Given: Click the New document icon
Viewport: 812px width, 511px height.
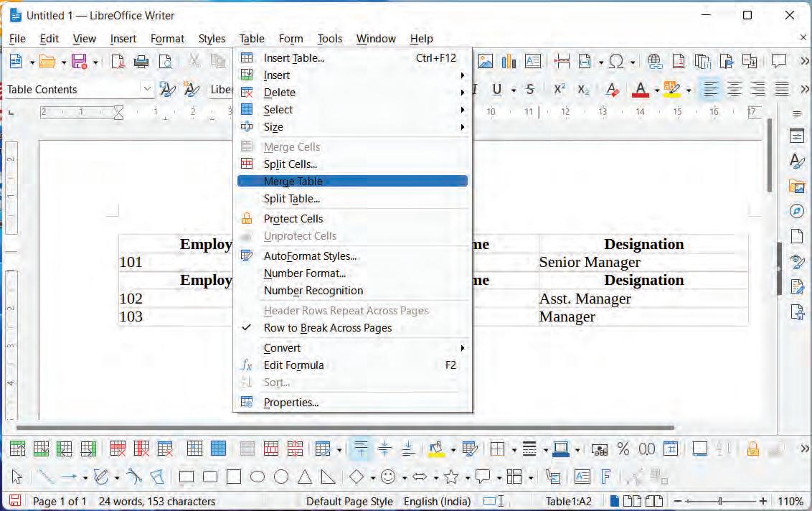Looking at the screenshot, I should pyautogui.click(x=16, y=61).
